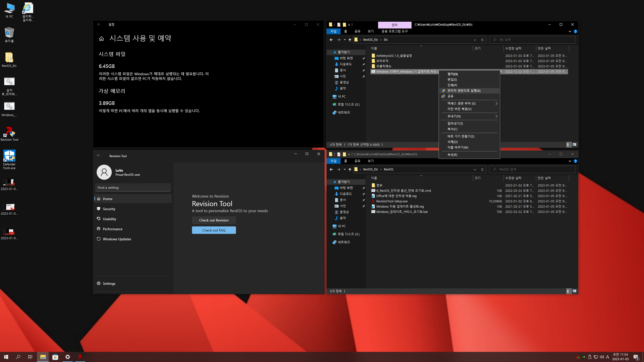
Task: Open Settings in Revision Tool sidebar
Action: (133, 283)
